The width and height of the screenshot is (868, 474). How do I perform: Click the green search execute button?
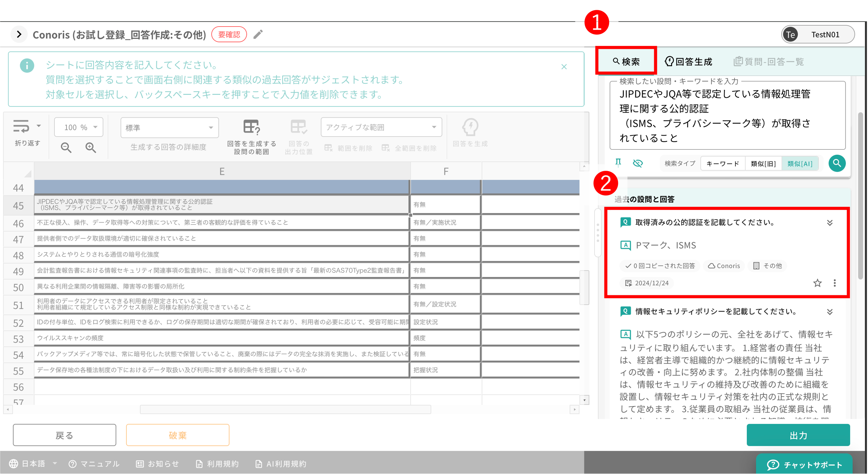coord(837,163)
